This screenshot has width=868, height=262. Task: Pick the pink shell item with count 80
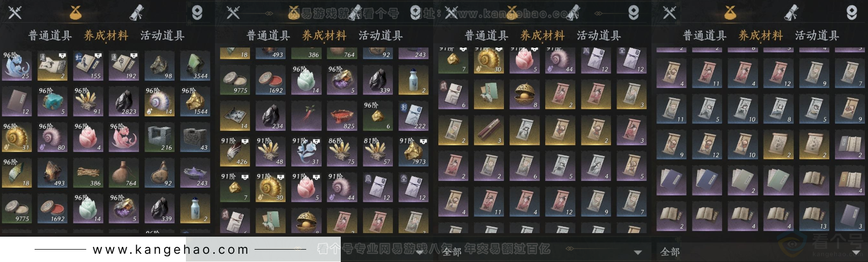click(x=53, y=137)
